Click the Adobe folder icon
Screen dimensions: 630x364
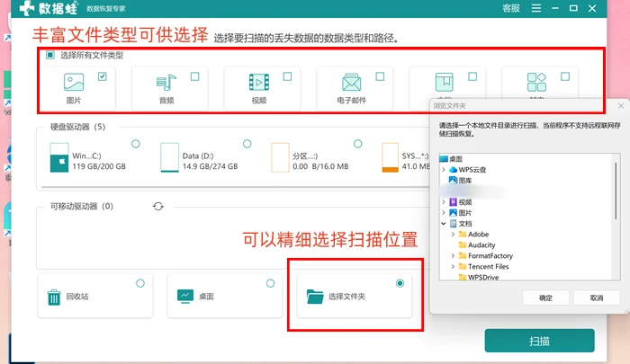463,234
